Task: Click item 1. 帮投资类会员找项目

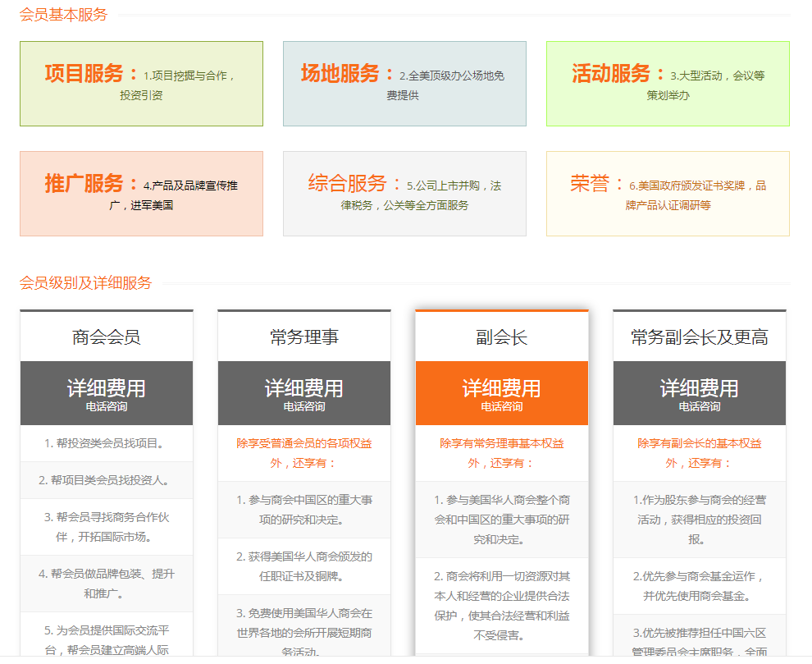Action: tap(106, 444)
